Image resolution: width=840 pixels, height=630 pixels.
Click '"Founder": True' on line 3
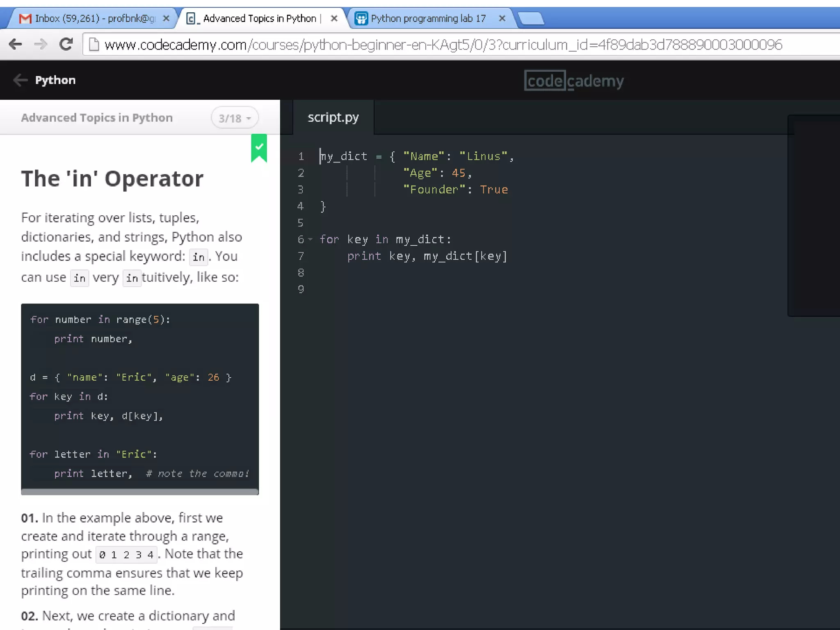456,189
